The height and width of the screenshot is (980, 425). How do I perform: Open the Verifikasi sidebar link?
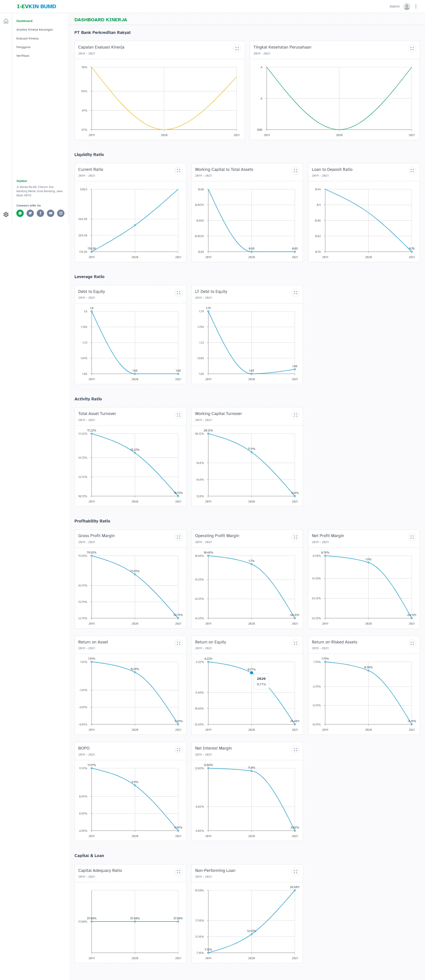pyautogui.click(x=23, y=56)
